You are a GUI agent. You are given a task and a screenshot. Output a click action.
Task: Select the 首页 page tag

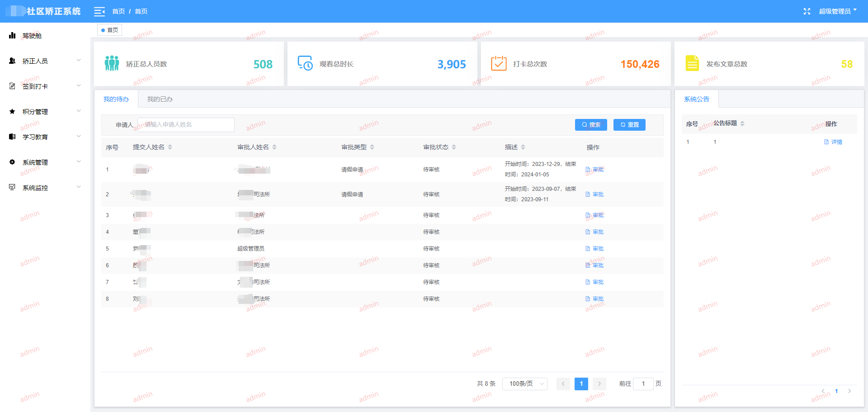click(x=110, y=30)
